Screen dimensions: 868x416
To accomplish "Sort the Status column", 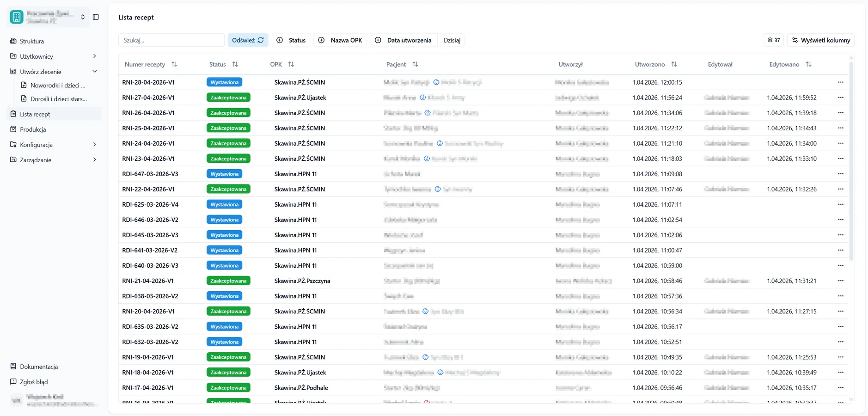I will coord(235,64).
